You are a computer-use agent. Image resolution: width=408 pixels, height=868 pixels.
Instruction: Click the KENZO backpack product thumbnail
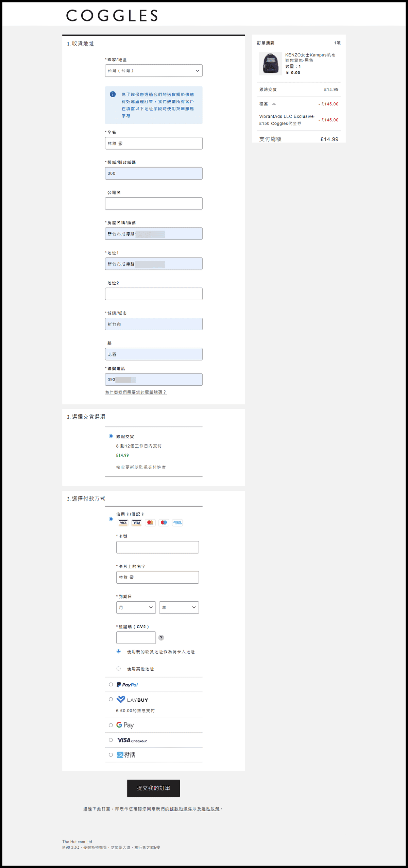[x=271, y=64]
